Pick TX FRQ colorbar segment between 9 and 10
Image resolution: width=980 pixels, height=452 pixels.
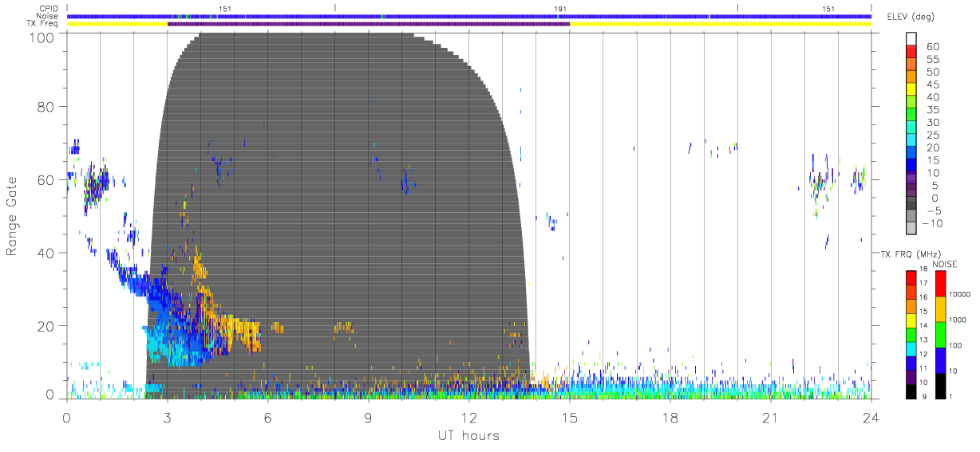(911, 391)
